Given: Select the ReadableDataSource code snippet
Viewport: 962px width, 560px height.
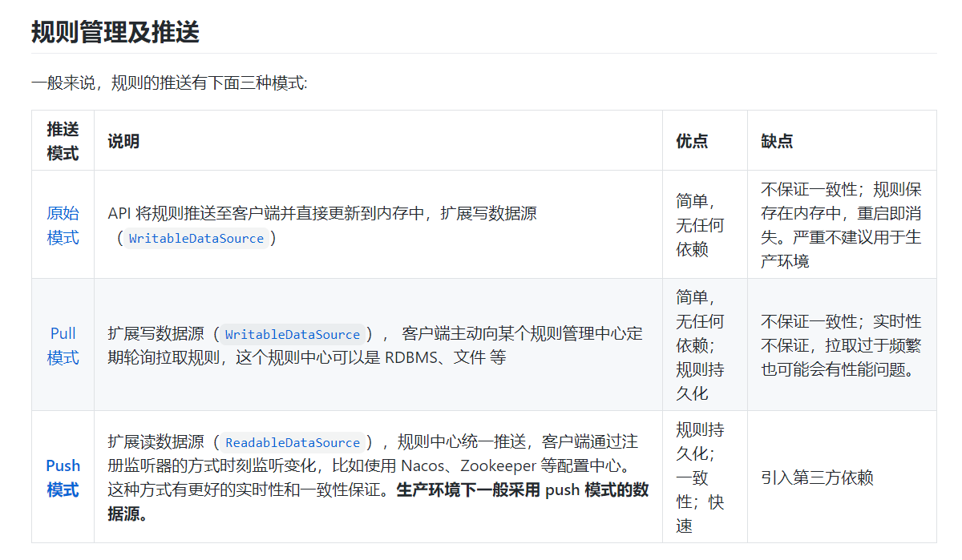Looking at the screenshot, I should 292,441.
